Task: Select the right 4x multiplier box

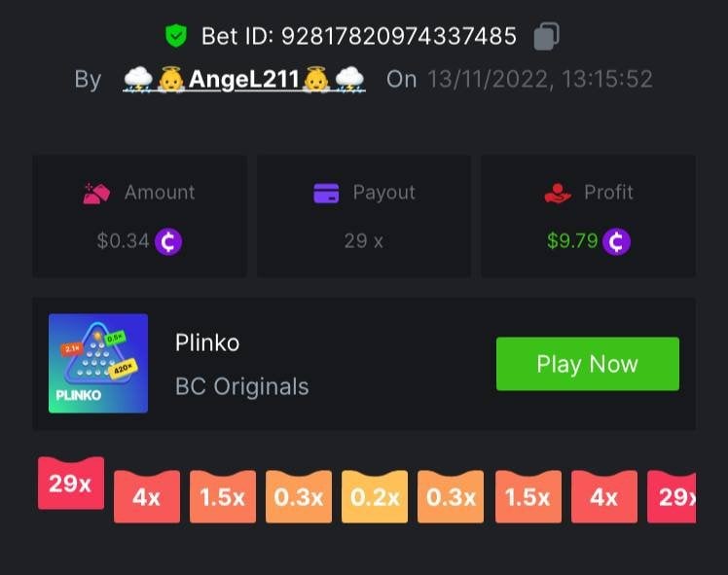Action: coord(604,496)
